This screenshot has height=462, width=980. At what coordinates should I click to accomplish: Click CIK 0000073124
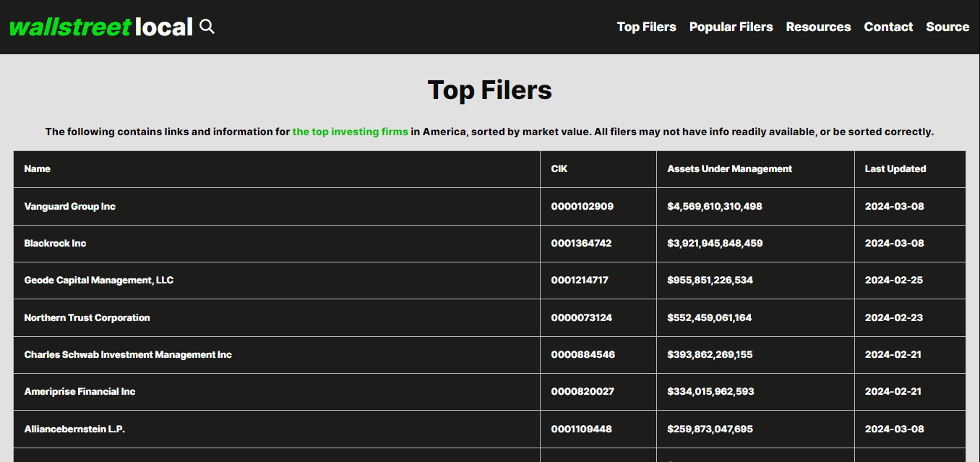point(582,317)
